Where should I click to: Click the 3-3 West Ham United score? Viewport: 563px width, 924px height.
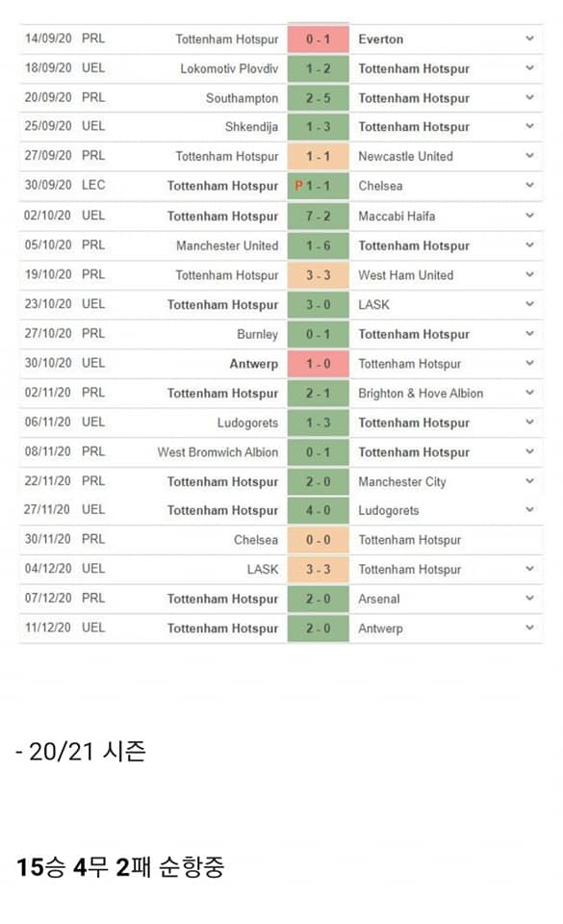(318, 275)
